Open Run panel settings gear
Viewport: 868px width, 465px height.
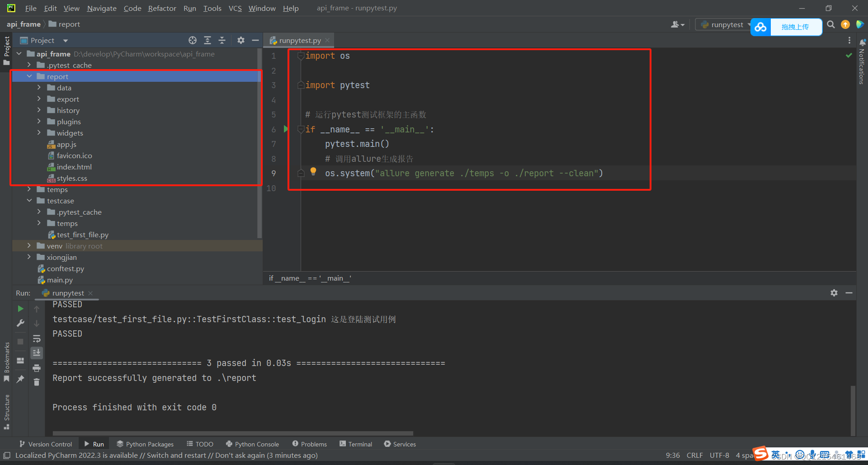(x=834, y=293)
